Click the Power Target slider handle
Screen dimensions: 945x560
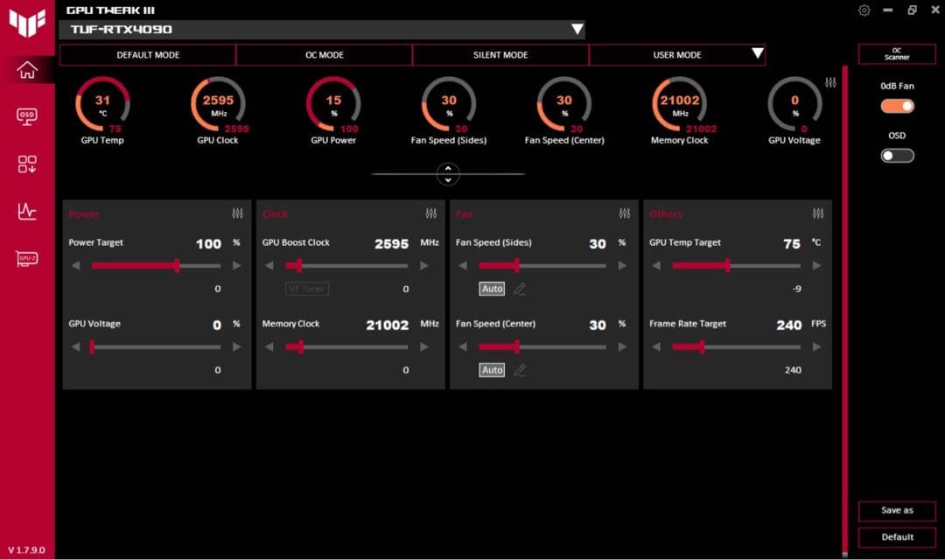[178, 265]
